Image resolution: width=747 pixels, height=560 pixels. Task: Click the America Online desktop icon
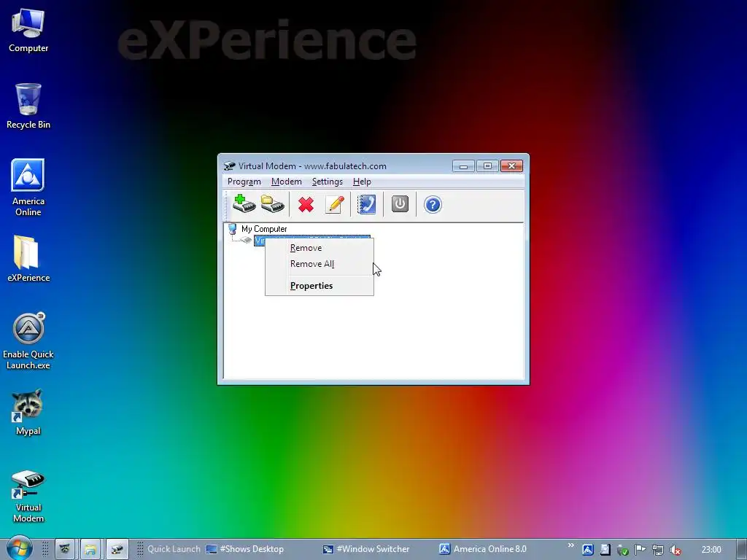tap(28, 187)
